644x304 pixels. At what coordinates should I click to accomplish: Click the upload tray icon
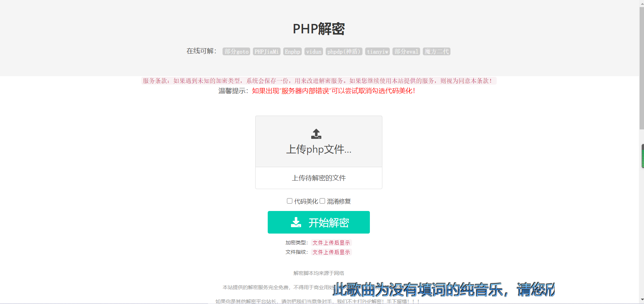tap(316, 134)
